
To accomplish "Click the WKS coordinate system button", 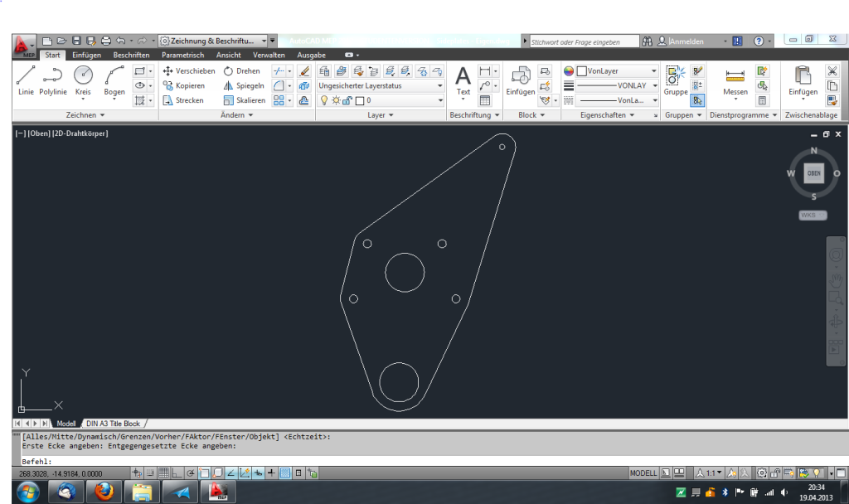I will click(813, 215).
